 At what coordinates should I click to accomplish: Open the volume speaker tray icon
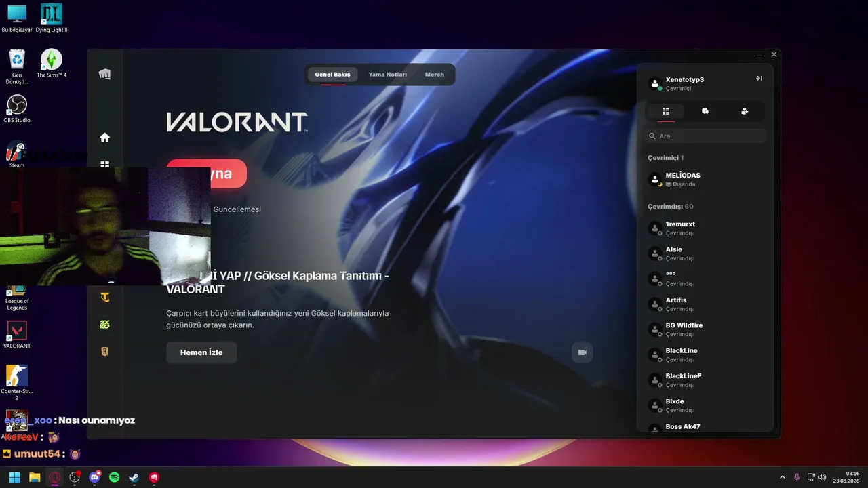[823, 477]
